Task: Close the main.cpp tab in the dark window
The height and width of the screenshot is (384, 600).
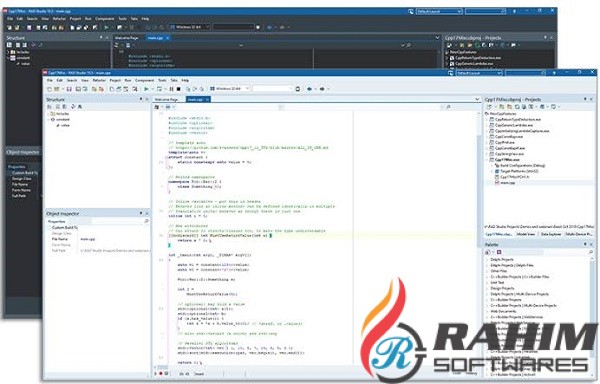Action: (x=168, y=38)
